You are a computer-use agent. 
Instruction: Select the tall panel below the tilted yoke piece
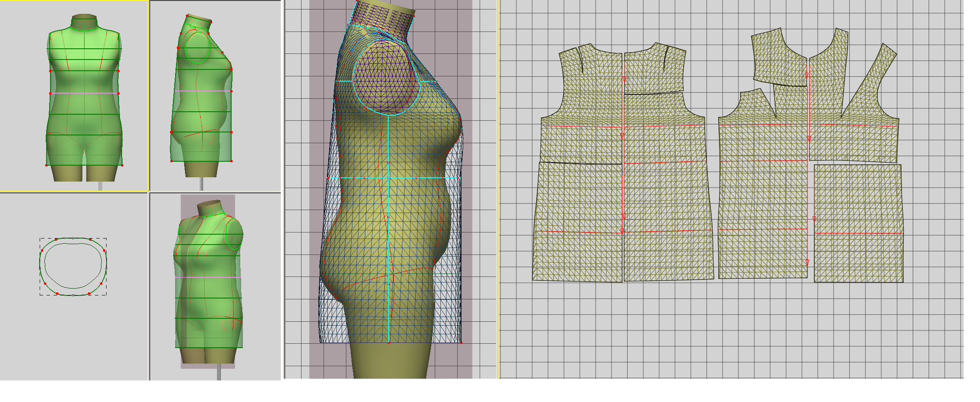coord(763,183)
